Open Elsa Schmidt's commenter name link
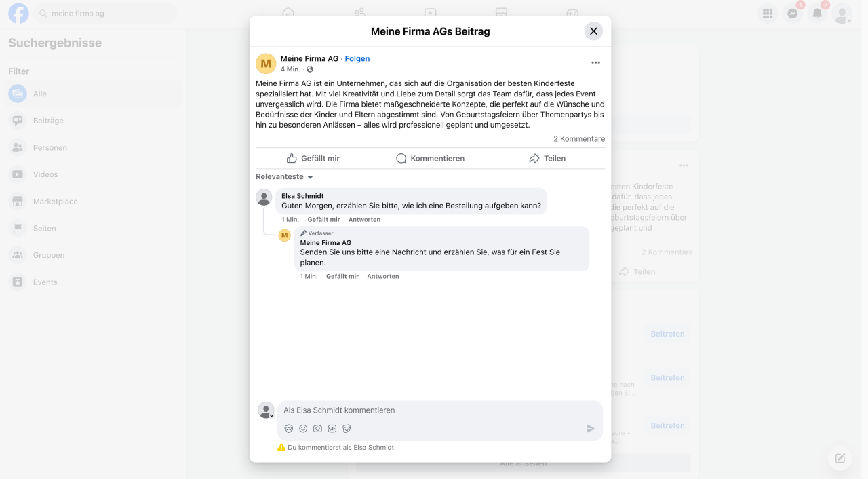868x479 pixels. point(302,196)
